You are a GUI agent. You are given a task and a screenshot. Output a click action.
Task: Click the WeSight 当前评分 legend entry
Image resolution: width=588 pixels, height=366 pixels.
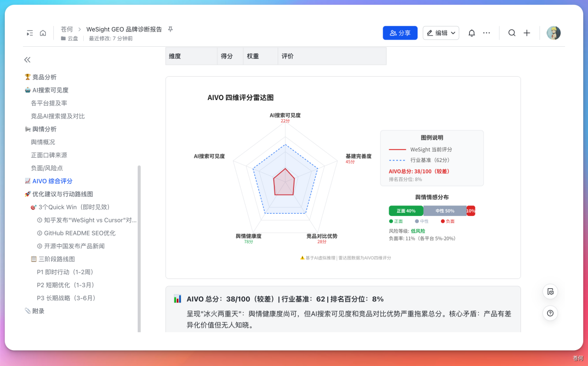pos(420,150)
